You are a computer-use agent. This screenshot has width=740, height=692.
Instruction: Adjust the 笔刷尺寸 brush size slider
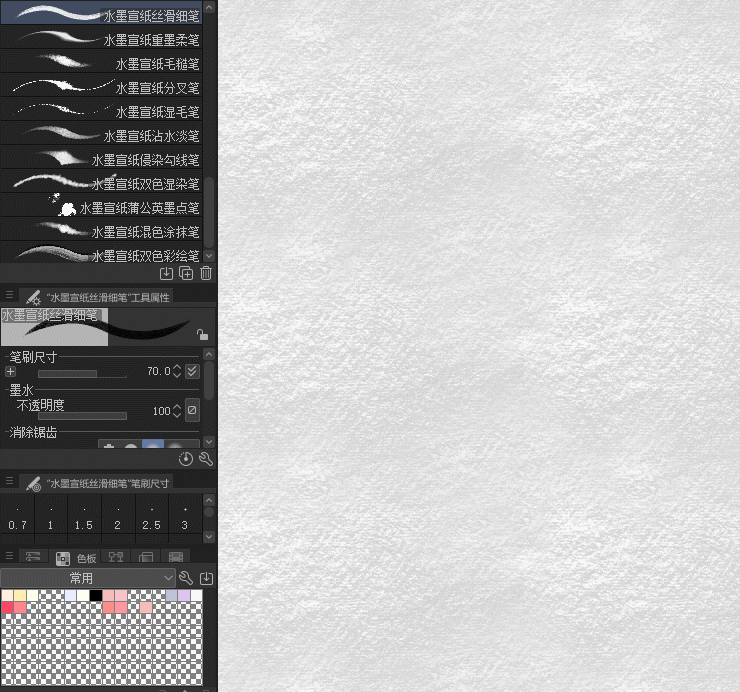pos(82,374)
